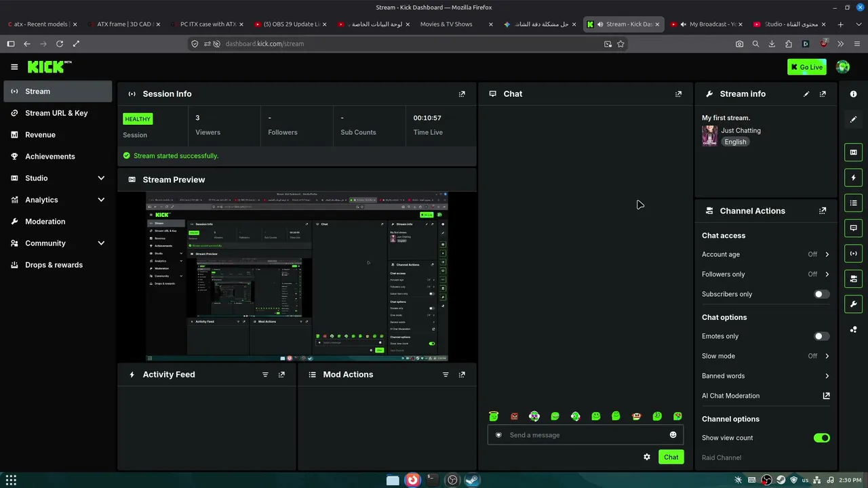Open Achievements in the sidebar

coord(58,157)
